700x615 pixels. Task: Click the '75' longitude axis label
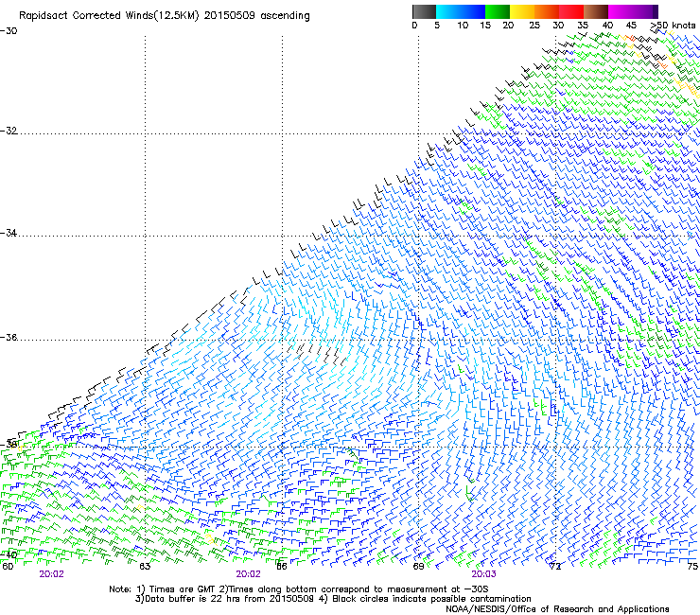692,567
